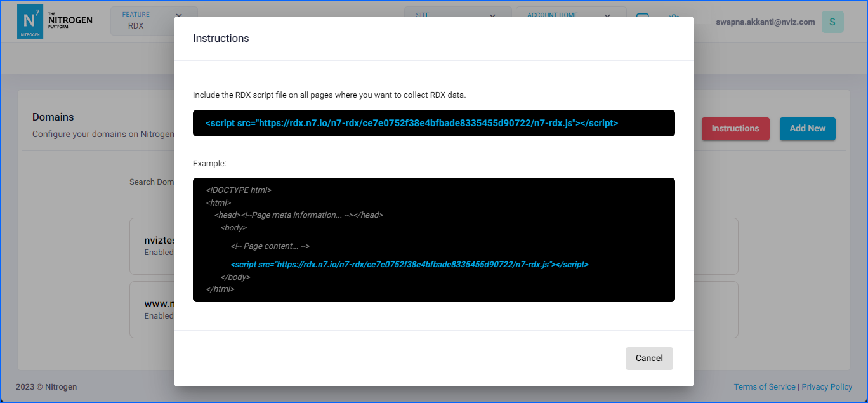Viewport: 868px width, 403px height.
Task: Select the nviztes domain card
Action: (152, 246)
